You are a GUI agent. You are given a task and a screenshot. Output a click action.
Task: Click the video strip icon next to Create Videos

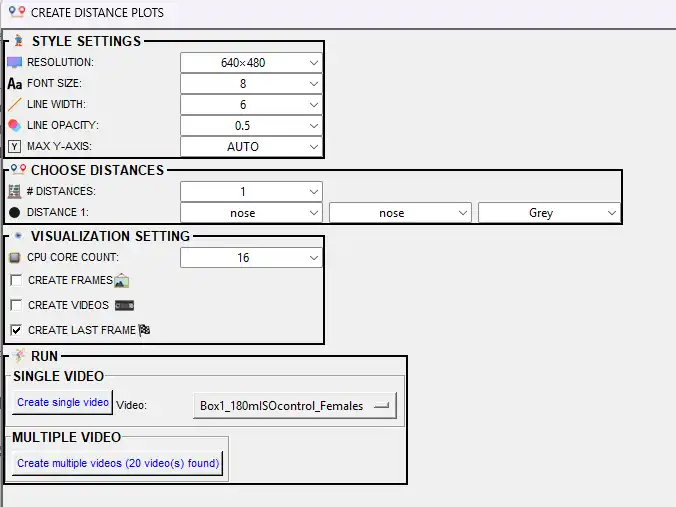125,306
